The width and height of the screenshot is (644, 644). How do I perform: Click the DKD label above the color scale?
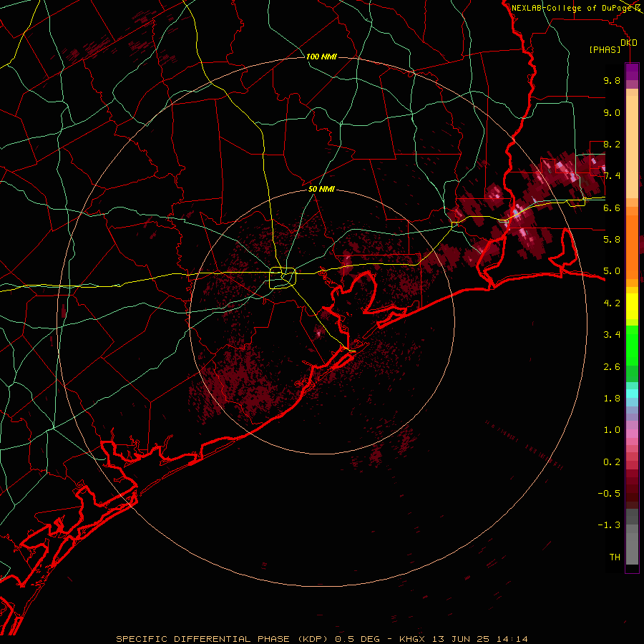coord(629,43)
